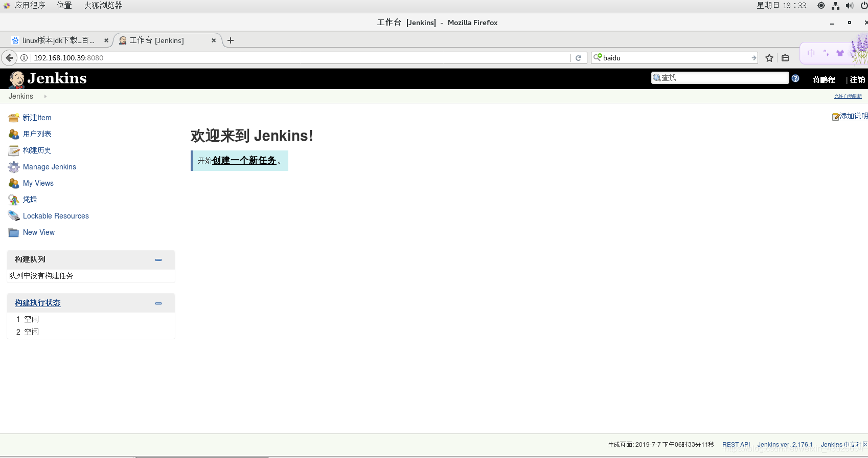
Task: Click the 构建历史 notepad icon
Action: click(x=14, y=150)
